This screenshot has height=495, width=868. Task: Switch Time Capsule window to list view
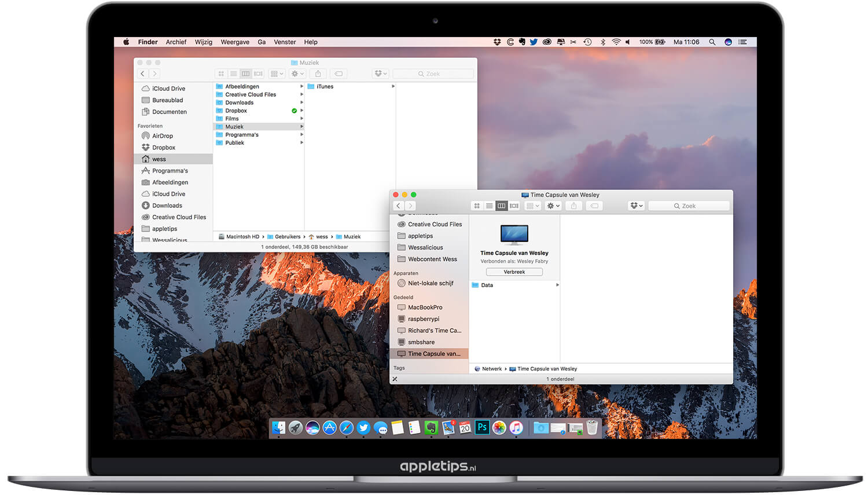[490, 206]
